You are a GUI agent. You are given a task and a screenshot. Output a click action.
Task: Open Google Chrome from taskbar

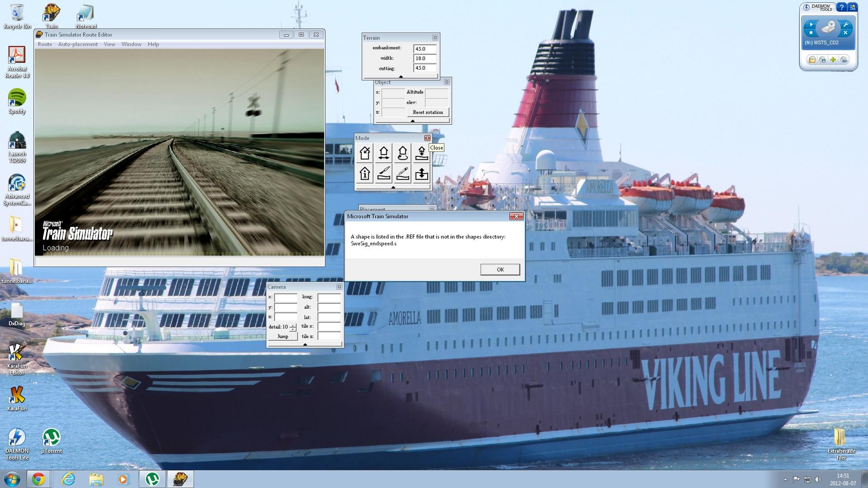coord(38,479)
